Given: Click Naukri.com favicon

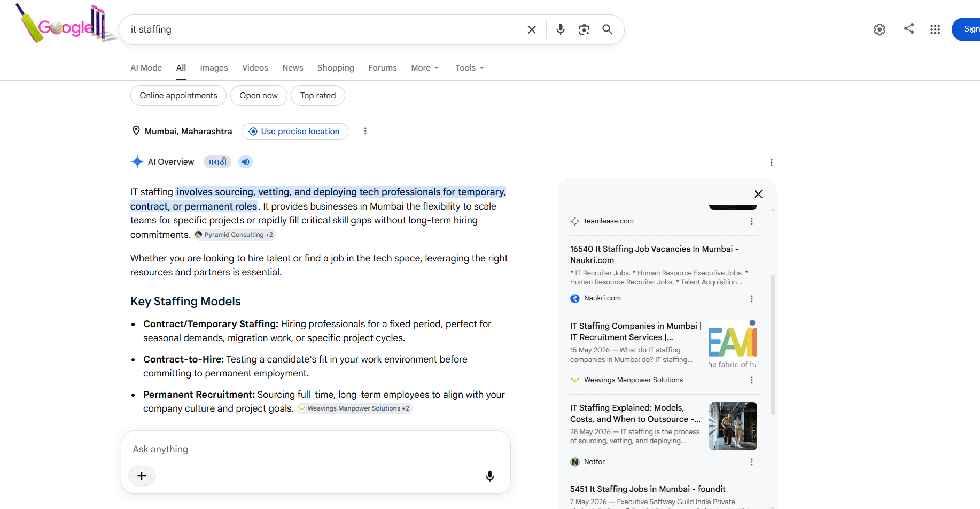Looking at the screenshot, I should (575, 298).
